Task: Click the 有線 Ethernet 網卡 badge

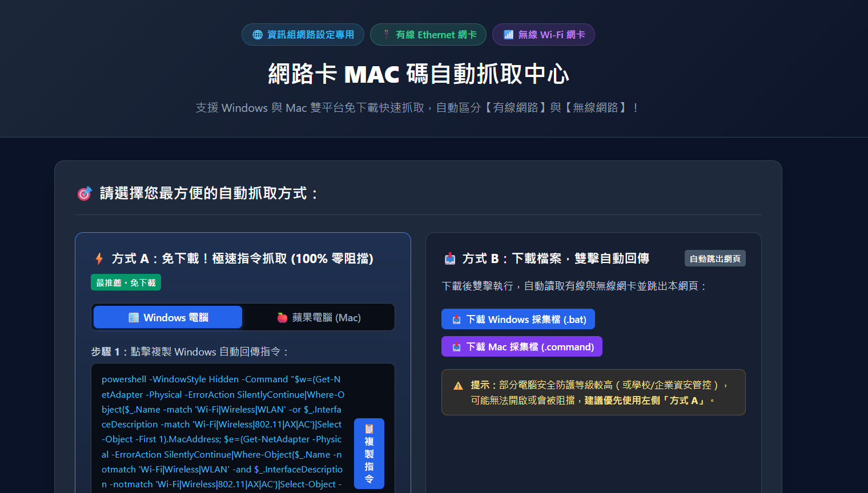Action: 428,34
